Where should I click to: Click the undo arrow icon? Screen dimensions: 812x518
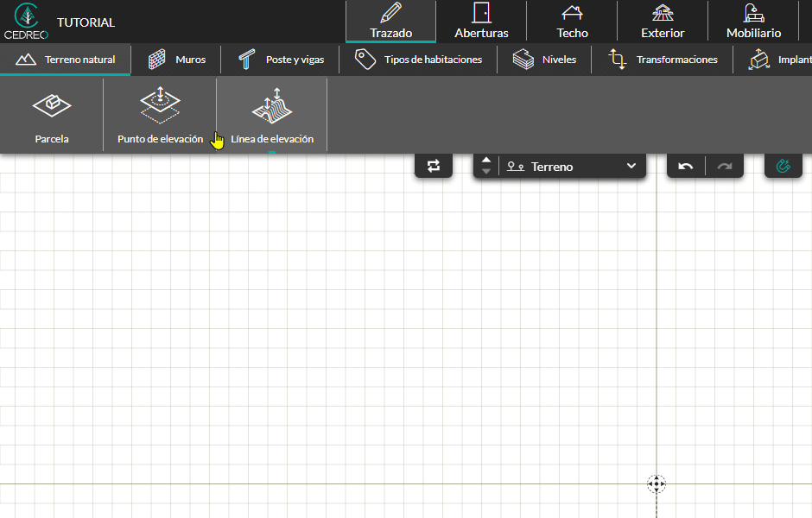point(686,166)
